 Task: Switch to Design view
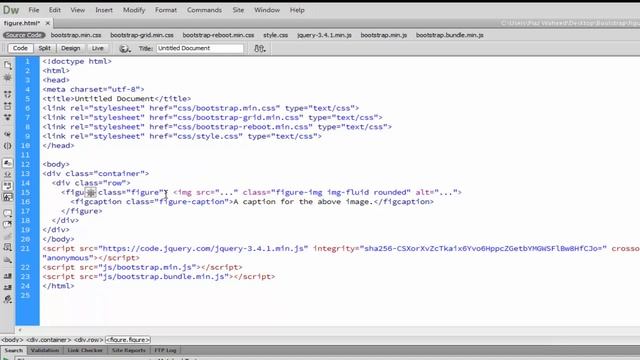pyautogui.click(x=71, y=48)
